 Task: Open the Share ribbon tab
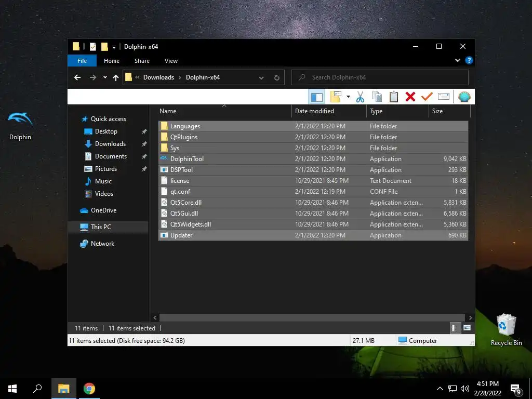pyautogui.click(x=142, y=61)
